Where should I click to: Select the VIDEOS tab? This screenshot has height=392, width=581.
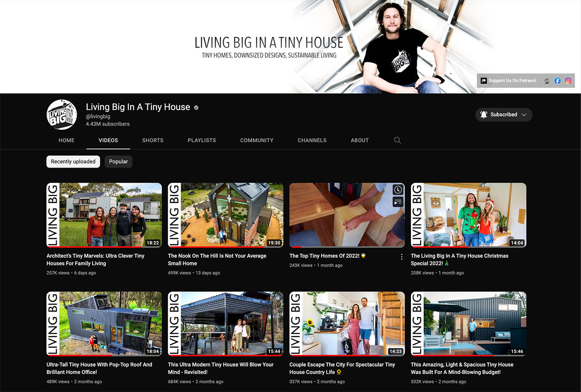tap(108, 140)
